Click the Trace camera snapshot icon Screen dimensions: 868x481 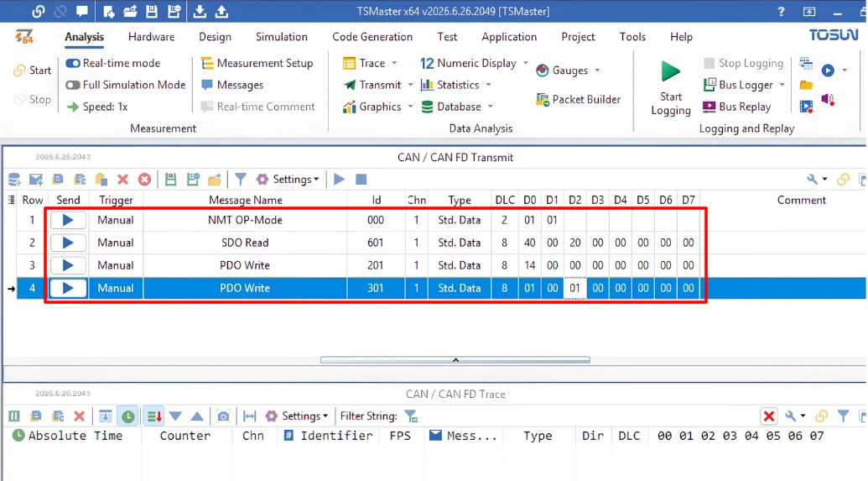click(223, 416)
